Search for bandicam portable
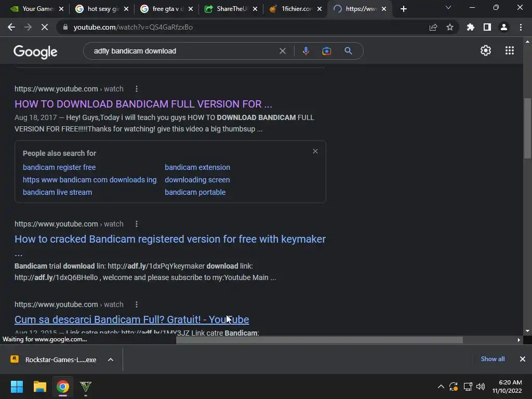The image size is (532, 399). click(x=195, y=192)
